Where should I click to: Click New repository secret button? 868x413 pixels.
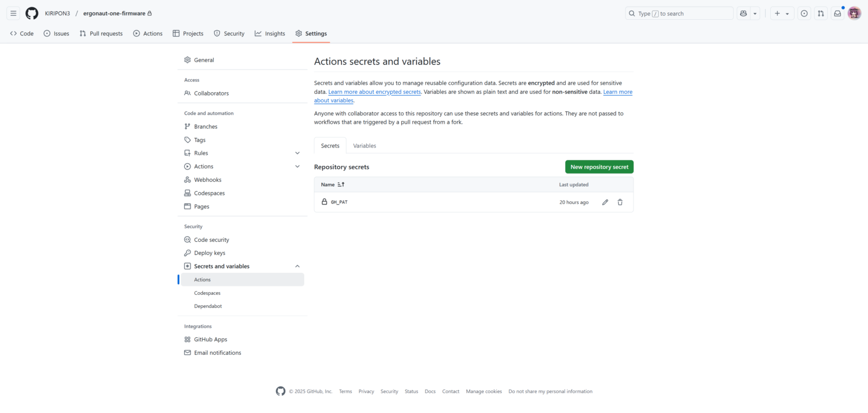pyautogui.click(x=599, y=167)
